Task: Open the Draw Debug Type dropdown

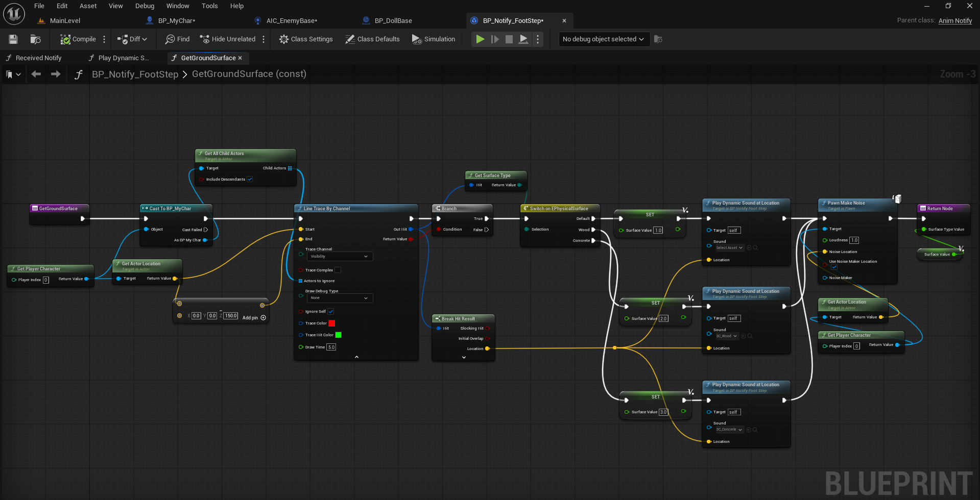Action: [x=340, y=298]
